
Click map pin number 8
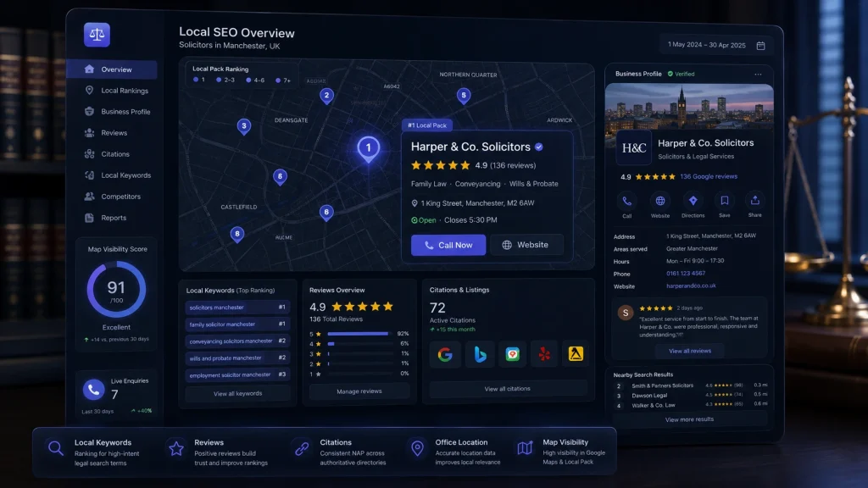(x=237, y=235)
